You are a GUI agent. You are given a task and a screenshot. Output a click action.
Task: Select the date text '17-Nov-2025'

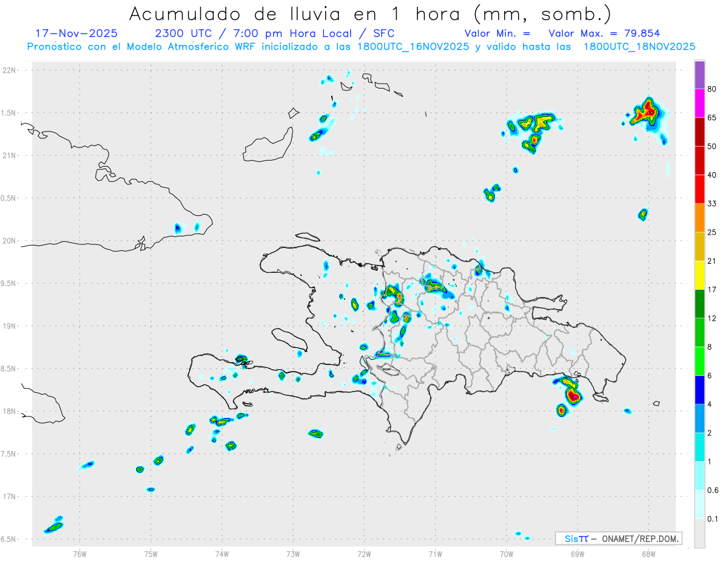coord(76,33)
